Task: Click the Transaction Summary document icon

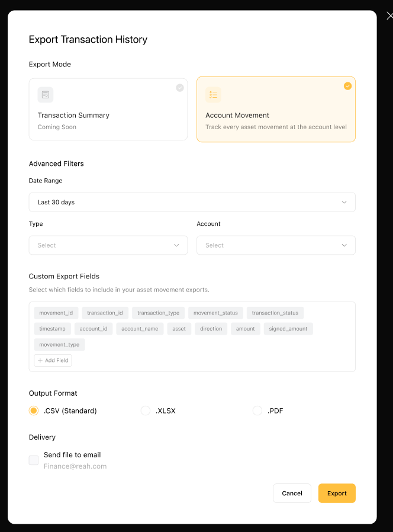Action: [46, 95]
